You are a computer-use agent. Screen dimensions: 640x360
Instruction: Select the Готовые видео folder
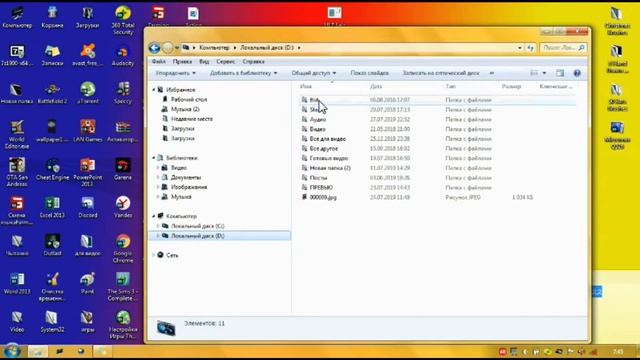tap(329, 158)
